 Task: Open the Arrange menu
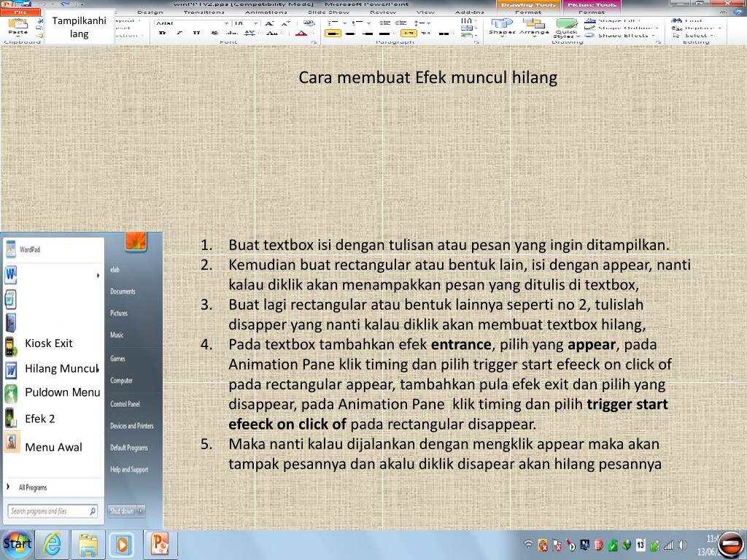[x=534, y=28]
